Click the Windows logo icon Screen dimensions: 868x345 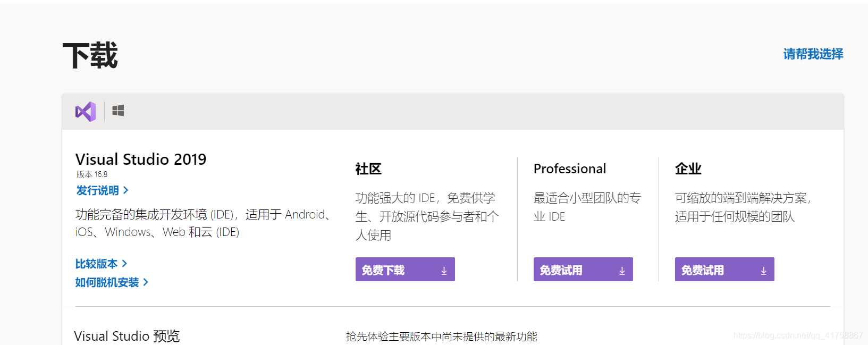point(118,111)
